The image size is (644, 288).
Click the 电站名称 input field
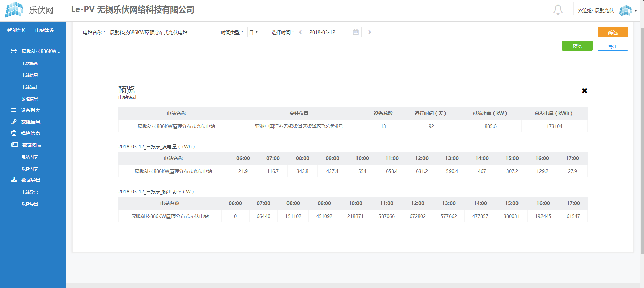[x=158, y=32]
